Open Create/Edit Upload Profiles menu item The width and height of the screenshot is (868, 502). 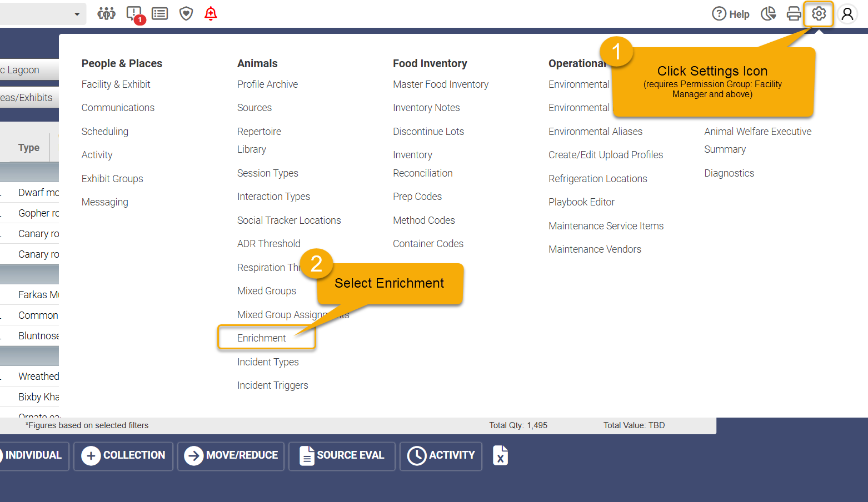pyautogui.click(x=606, y=155)
